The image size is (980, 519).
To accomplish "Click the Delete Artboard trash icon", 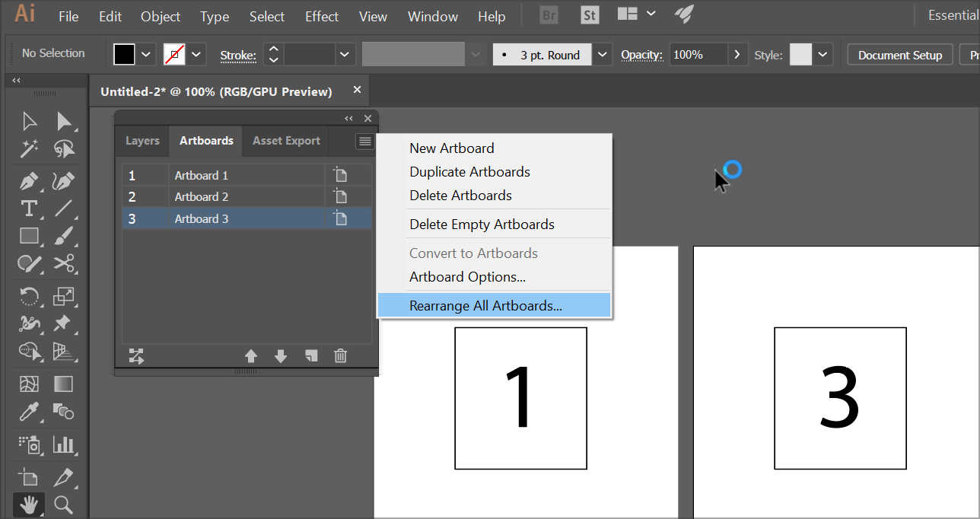I will [x=341, y=355].
